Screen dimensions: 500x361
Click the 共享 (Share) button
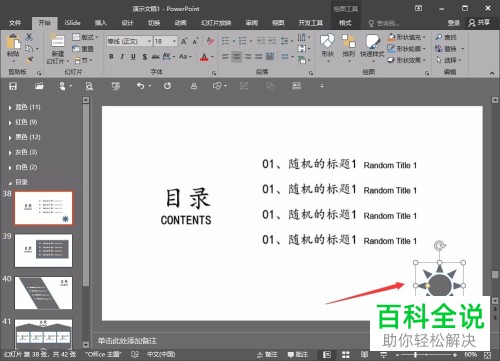(x=479, y=22)
